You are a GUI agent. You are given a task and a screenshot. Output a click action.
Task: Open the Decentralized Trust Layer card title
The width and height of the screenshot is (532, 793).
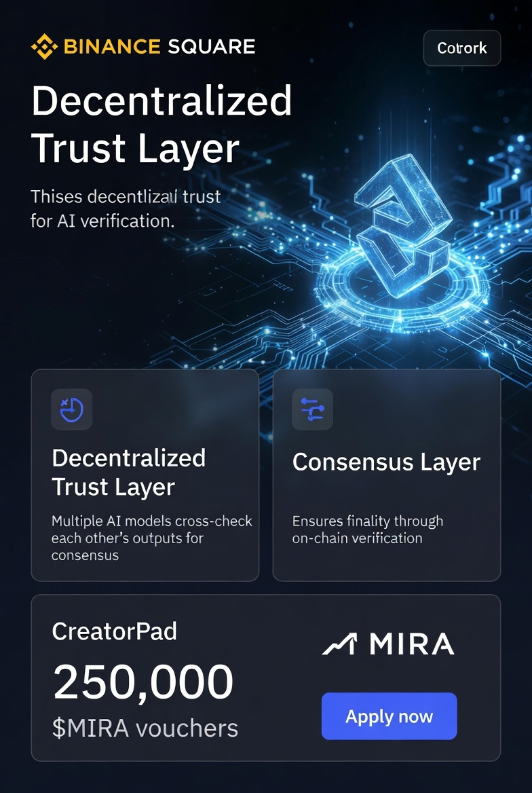[x=128, y=473]
